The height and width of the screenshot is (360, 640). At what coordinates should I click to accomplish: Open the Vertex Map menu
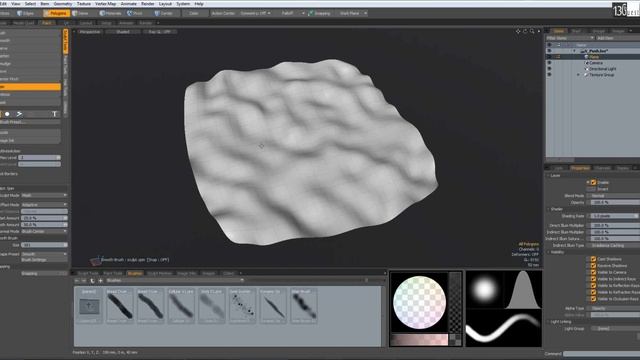point(106,4)
